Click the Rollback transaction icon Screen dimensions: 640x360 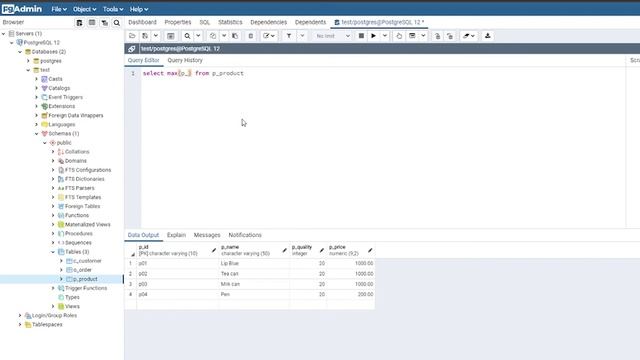[450, 36]
